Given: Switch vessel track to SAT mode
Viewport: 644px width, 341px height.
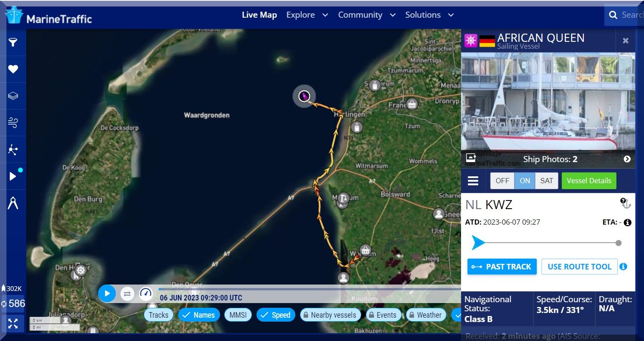Looking at the screenshot, I should click(546, 181).
